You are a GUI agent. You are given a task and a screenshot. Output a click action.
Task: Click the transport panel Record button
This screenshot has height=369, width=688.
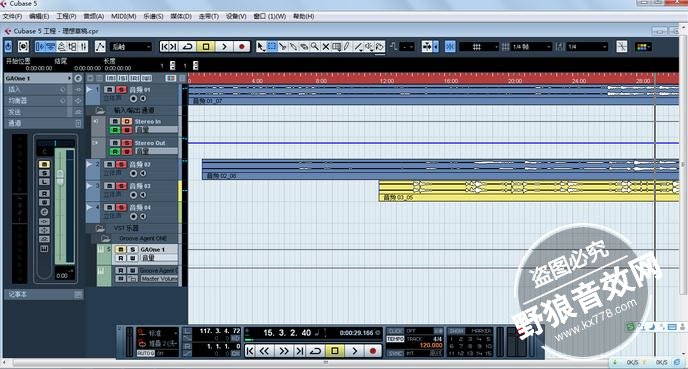[373, 351]
